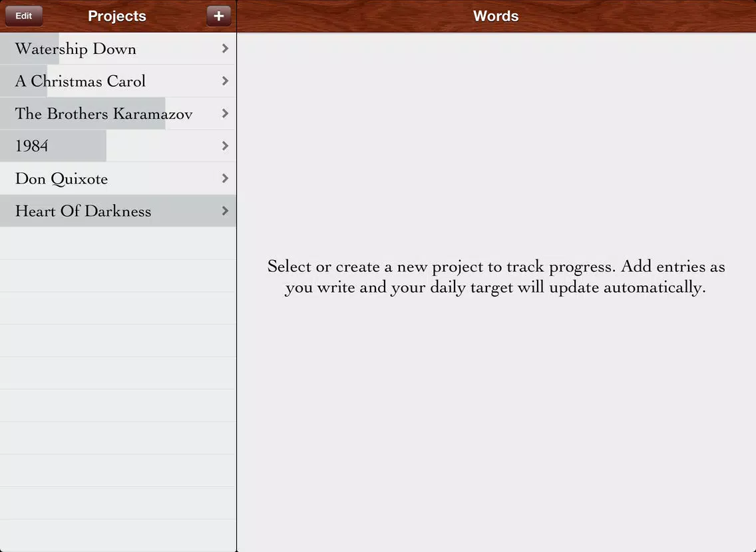The width and height of the screenshot is (756, 552).
Task: Tap the chevron on The Brothers Karamazov row
Action: 225,113
